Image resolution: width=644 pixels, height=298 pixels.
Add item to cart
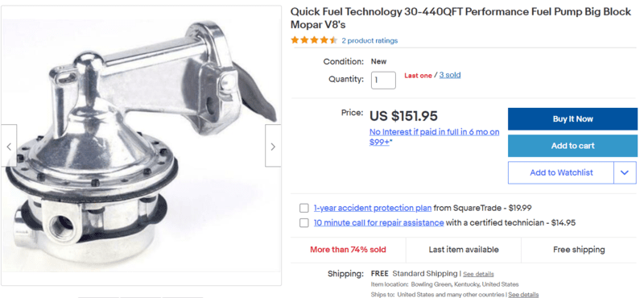pos(572,146)
